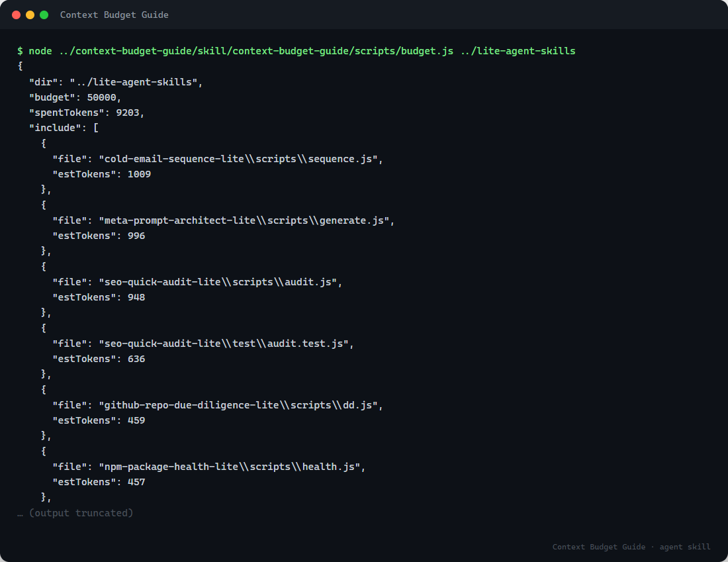Select the "budget": 50000 line
This screenshot has width=728, height=562.
click(x=75, y=97)
